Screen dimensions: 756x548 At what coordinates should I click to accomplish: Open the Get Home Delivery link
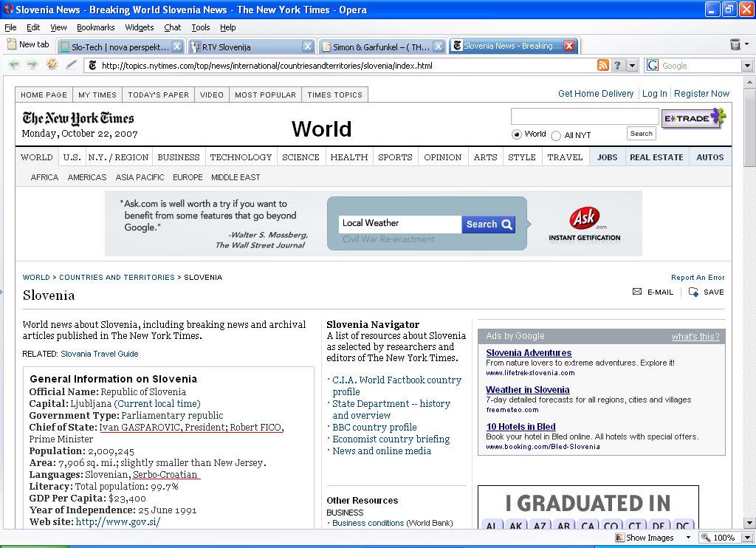(x=596, y=94)
